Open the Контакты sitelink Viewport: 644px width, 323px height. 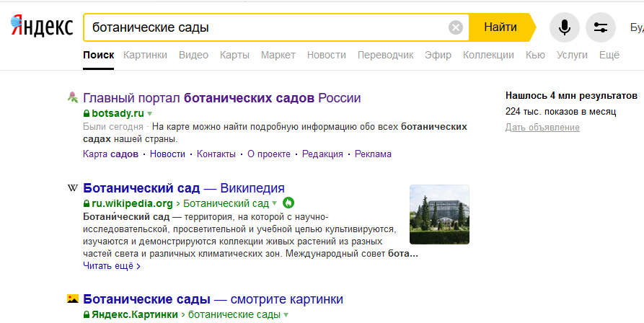point(216,154)
